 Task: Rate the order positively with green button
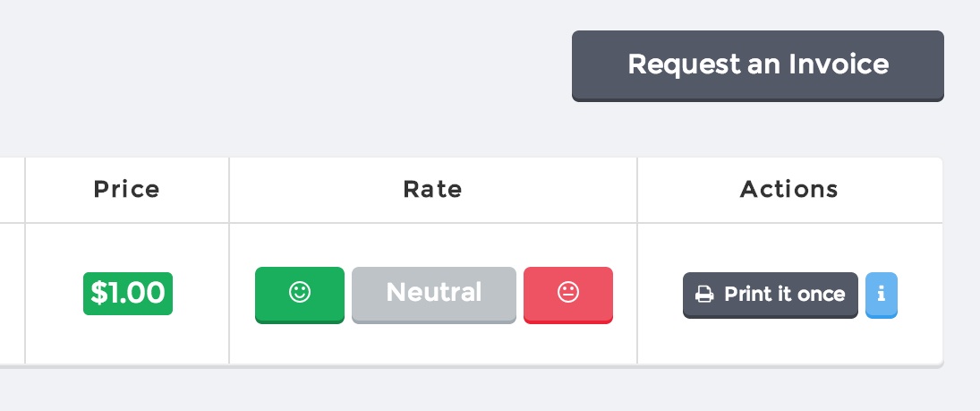300,294
